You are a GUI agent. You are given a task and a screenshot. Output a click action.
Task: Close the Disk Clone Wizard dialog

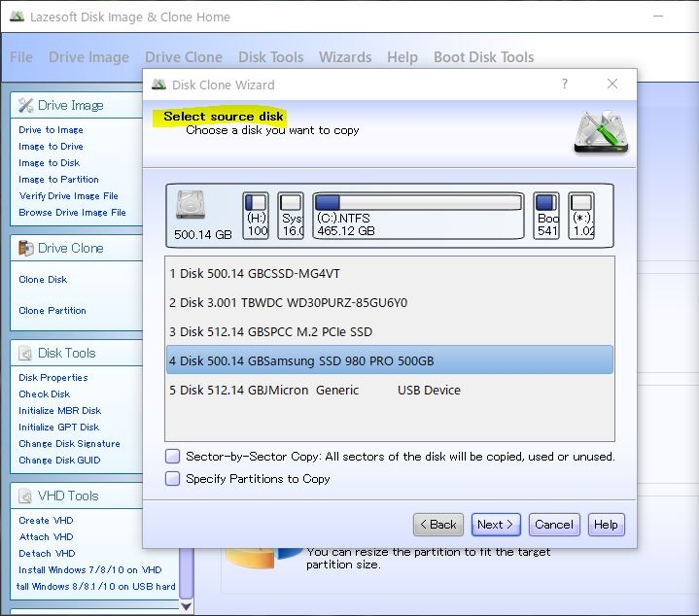612,84
